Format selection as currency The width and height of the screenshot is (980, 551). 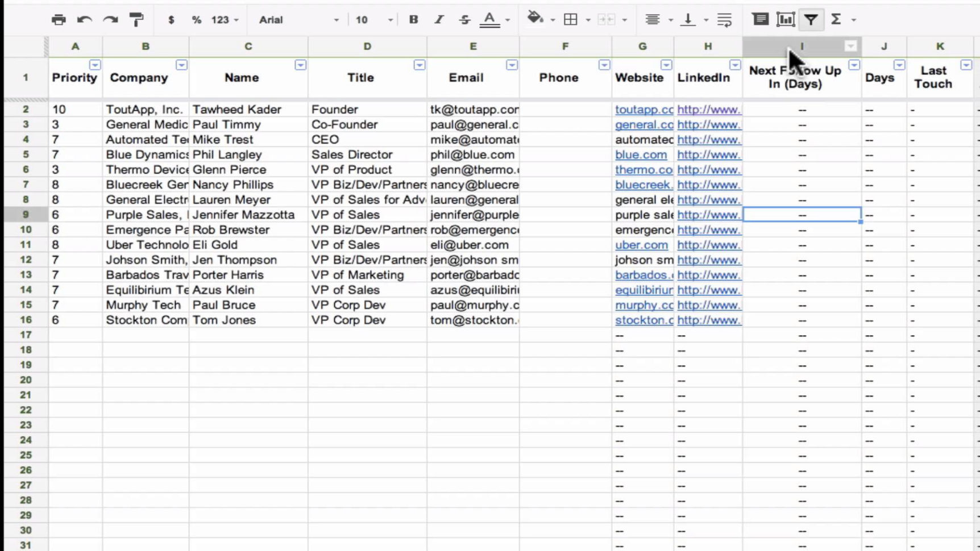(171, 19)
